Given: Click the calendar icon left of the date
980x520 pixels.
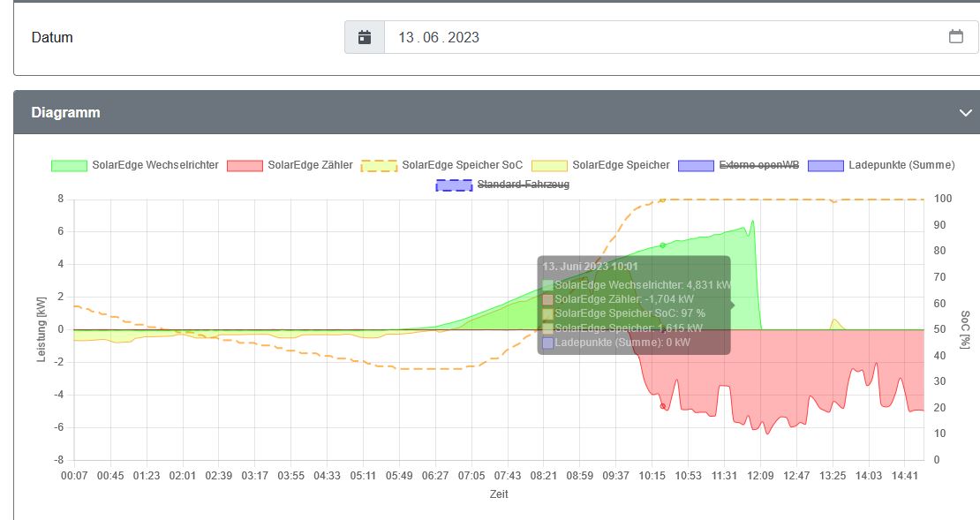Looking at the screenshot, I should (x=365, y=38).
